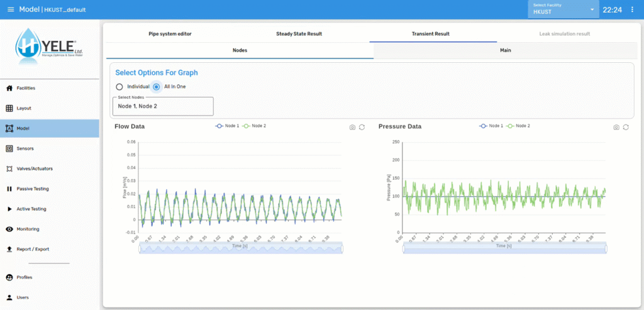Open the hamburger navigation menu
644x310 pixels.
(x=10, y=9)
